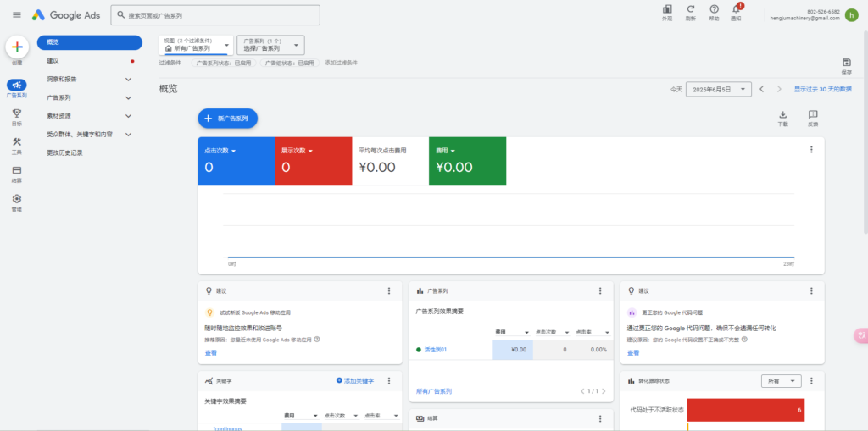This screenshot has height=431, width=868.
Task: Open the 通知 notifications bell
Action: click(x=737, y=8)
